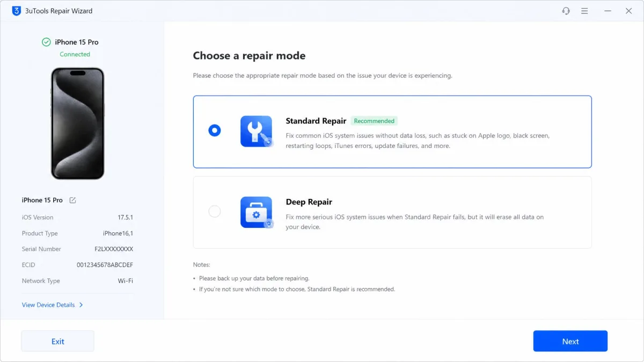Click the Deep Repair title text
The image size is (644, 362).
click(x=309, y=202)
